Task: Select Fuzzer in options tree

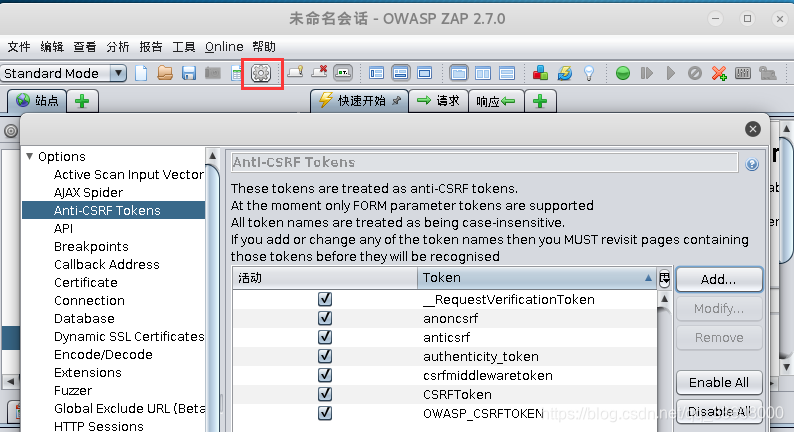Action: (73, 390)
